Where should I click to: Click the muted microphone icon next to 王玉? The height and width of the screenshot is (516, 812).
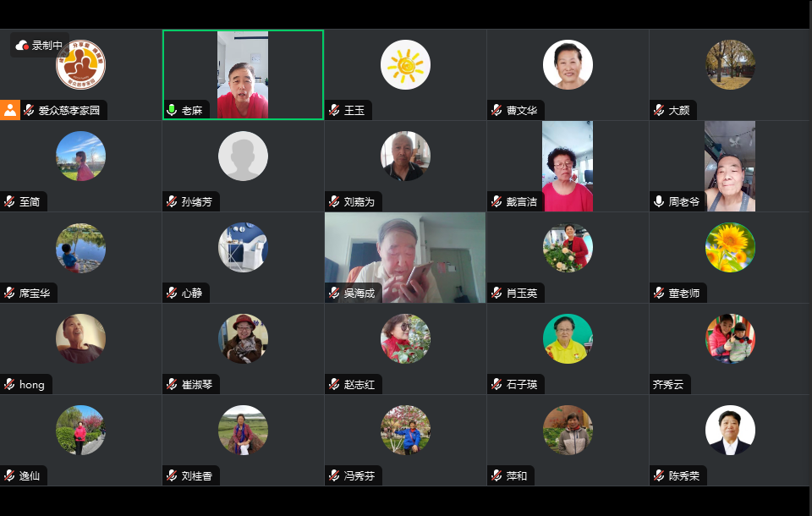coord(334,110)
